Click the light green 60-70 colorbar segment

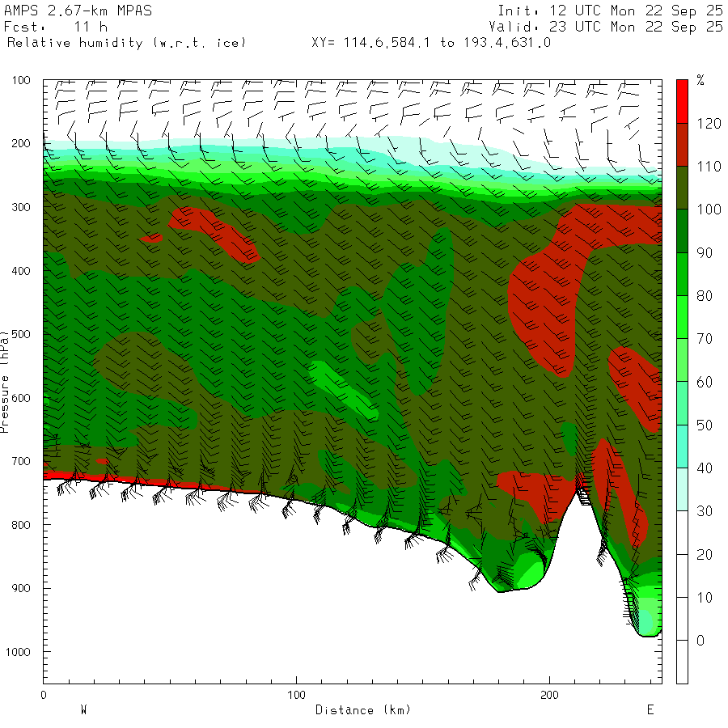tap(682, 360)
